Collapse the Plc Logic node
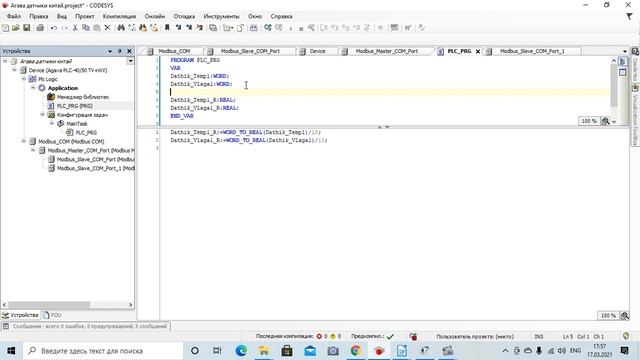640x360 pixels. point(24,79)
